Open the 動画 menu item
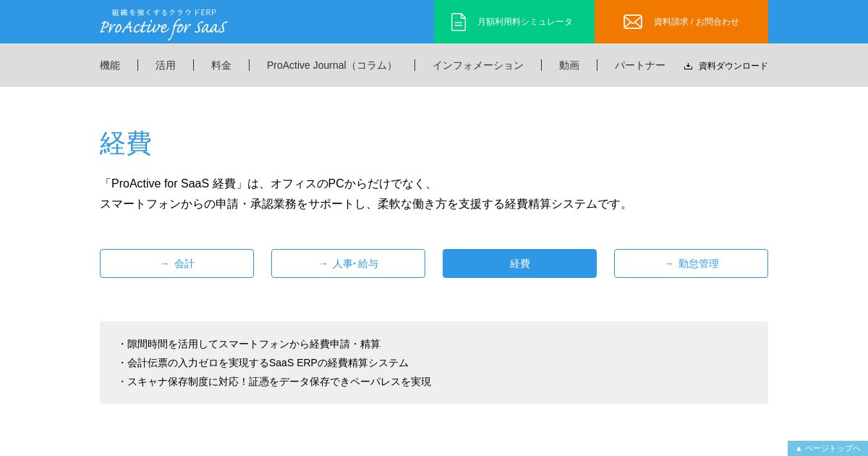 [x=569, y=65]
